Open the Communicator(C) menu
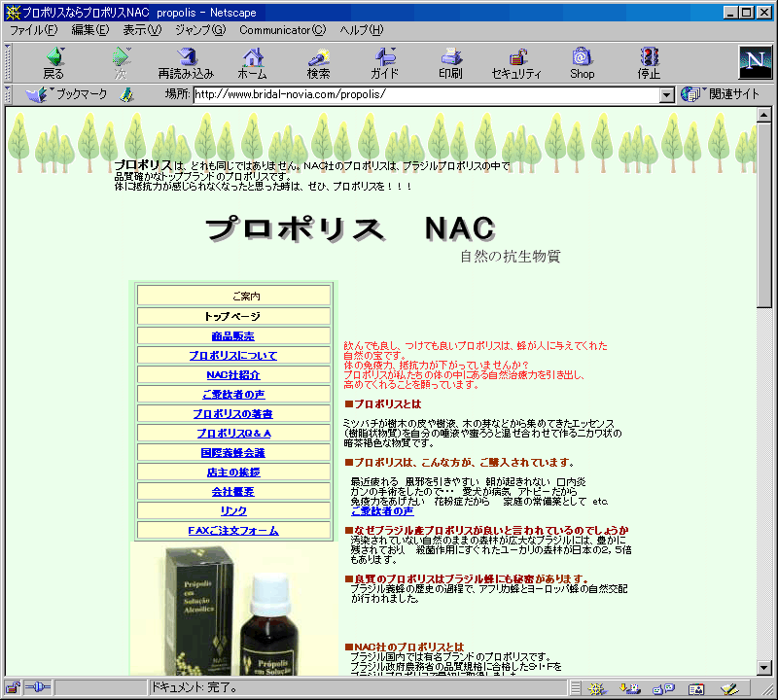Screen dimensions: 778x700 tap(282, 30)
